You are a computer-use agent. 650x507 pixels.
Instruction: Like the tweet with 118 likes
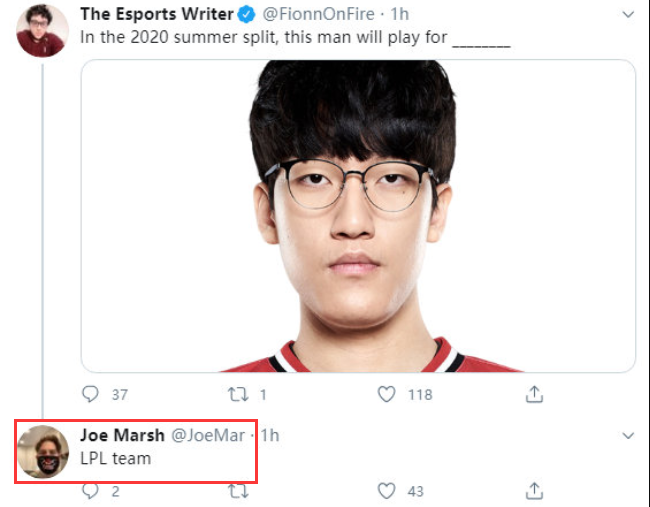[386, 394]
